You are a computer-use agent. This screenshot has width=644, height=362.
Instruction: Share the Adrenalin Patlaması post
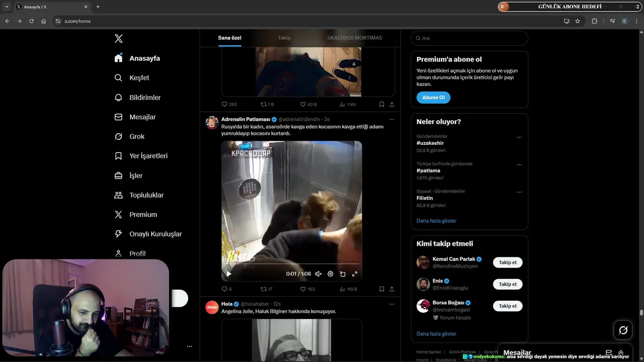[x=392, y=289]
